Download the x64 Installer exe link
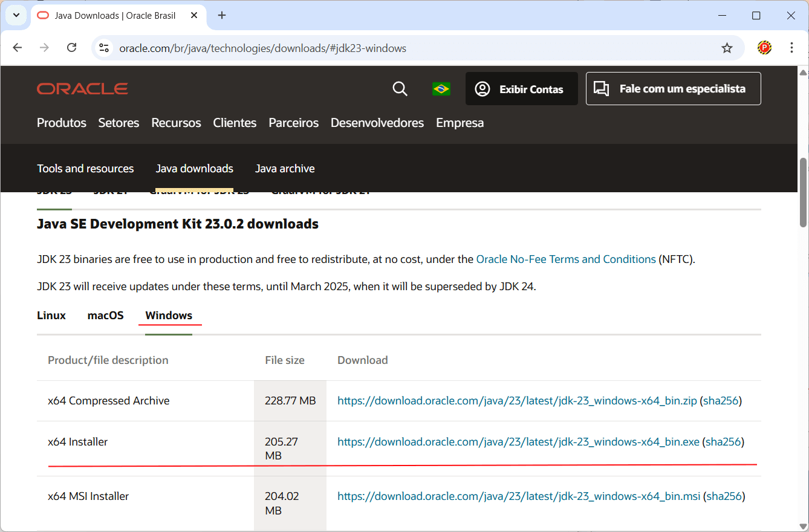The image size is (809, 532). [518, 442]
